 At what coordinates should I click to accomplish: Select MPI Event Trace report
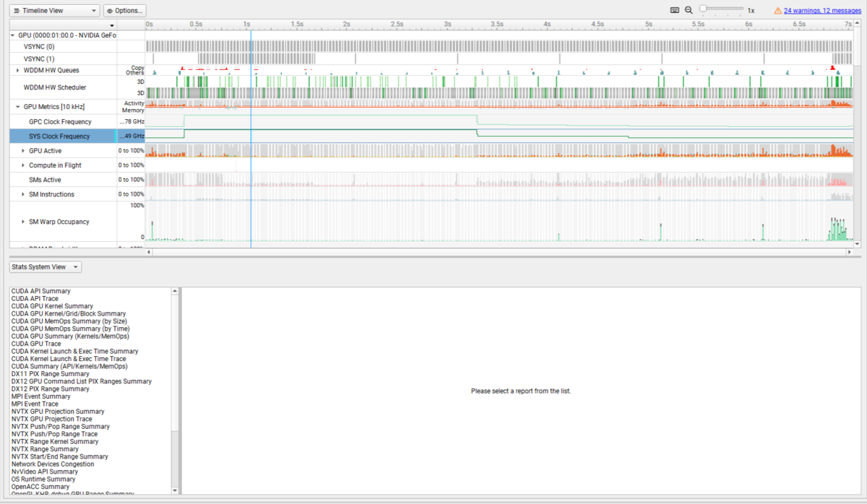(35, 404)
